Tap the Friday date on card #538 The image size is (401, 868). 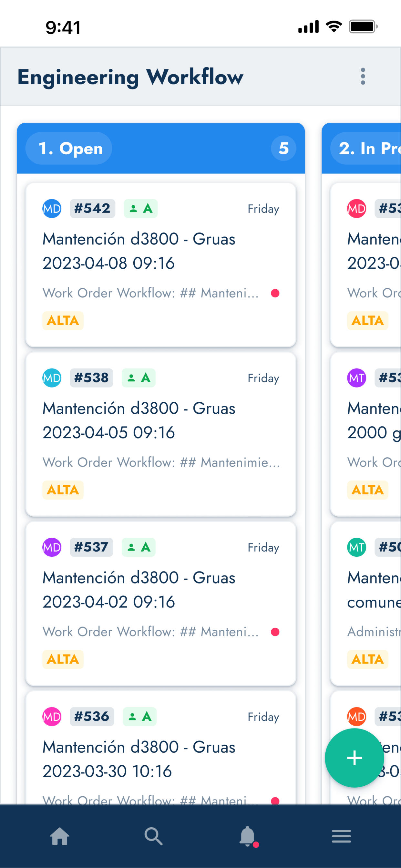[263, 378]
